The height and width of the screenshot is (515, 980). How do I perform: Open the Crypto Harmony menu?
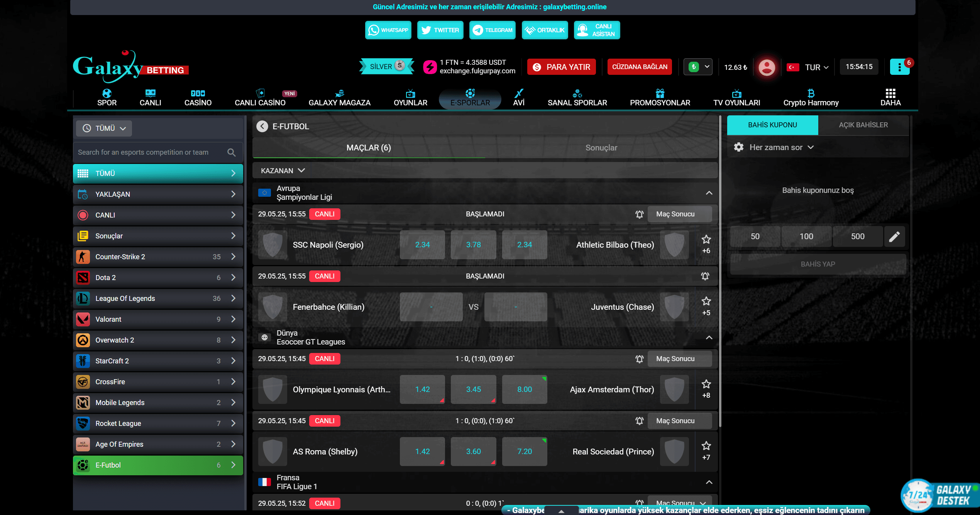click(x=811, y=98)
